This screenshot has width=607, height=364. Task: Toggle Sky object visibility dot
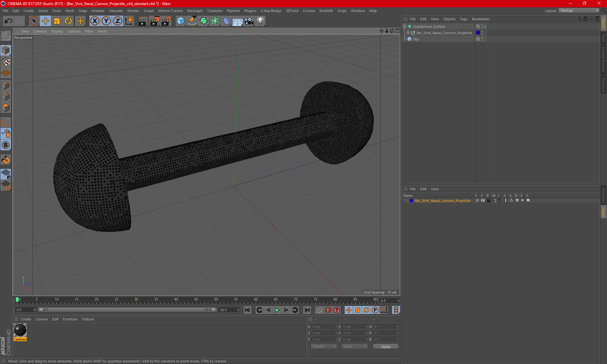pos(482,38)
